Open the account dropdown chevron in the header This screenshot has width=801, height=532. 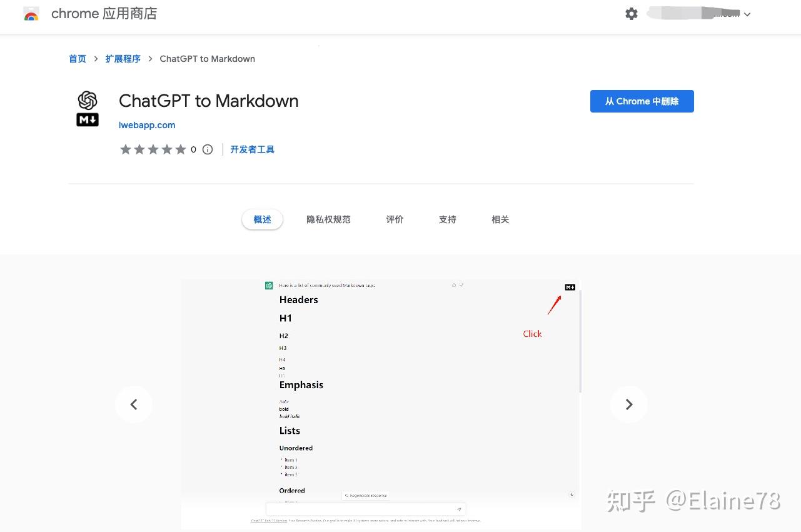point(747,14)
